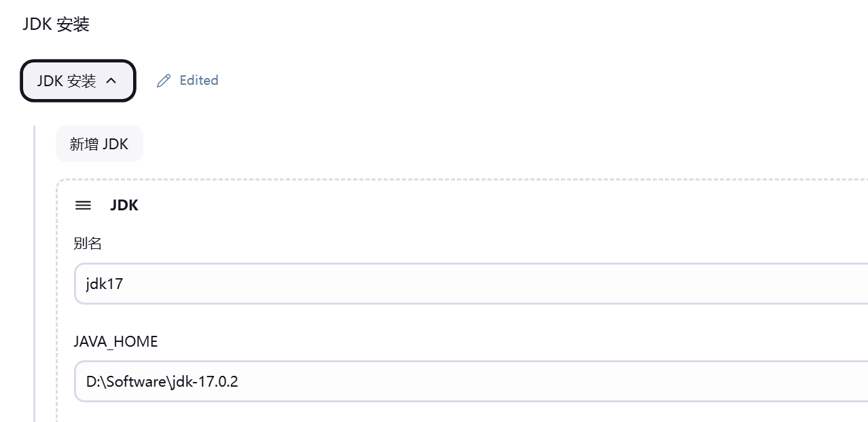
Task: Click the JAVA_HOME field label
Action: tap(115, 342)
